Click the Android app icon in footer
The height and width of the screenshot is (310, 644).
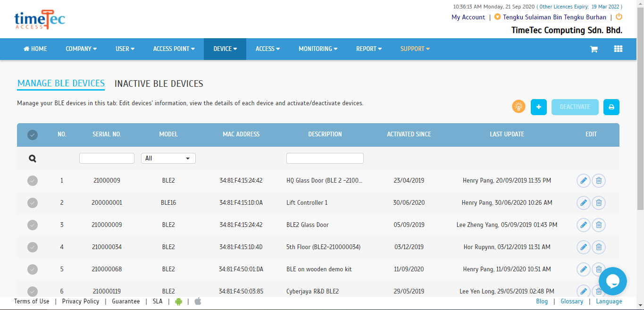178,301
